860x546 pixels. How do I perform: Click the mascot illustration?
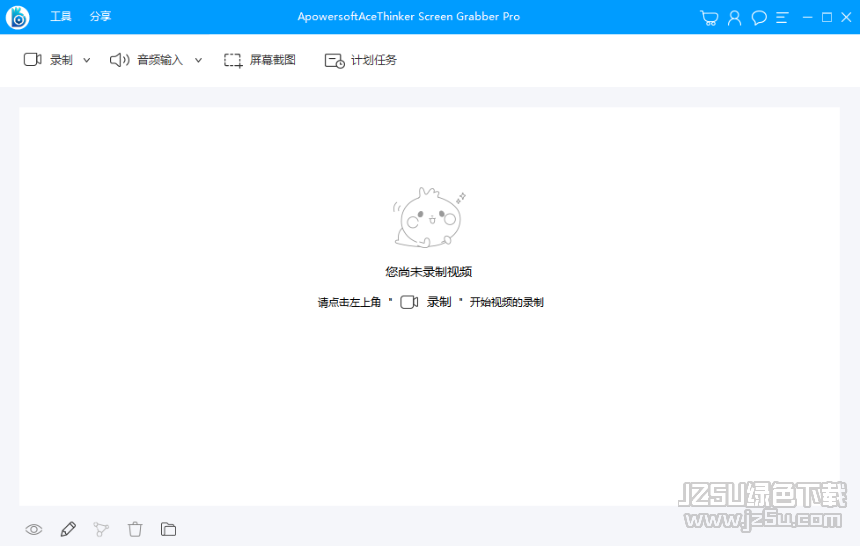[429, 217]
